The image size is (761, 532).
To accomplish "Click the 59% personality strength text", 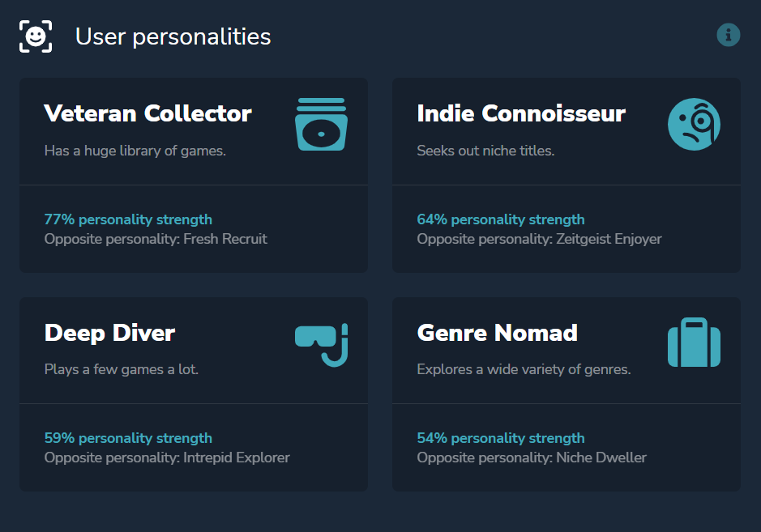I will click(x=128, y=438).
